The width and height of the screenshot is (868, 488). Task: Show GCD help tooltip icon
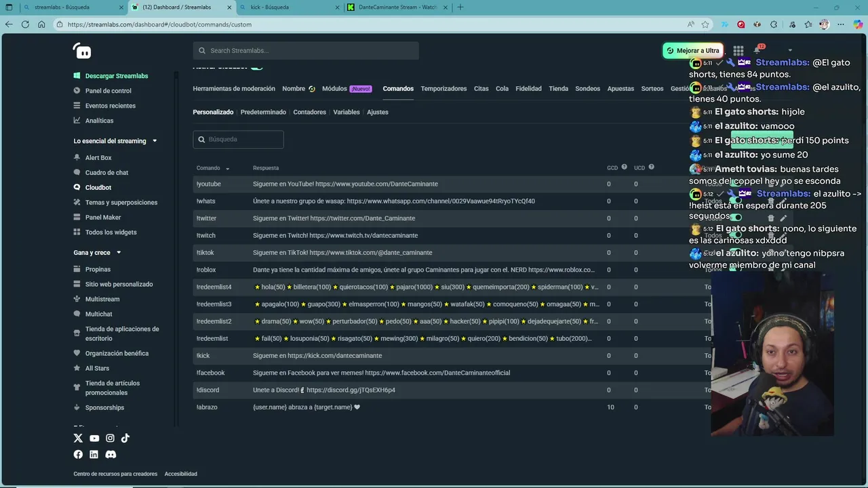624,167
